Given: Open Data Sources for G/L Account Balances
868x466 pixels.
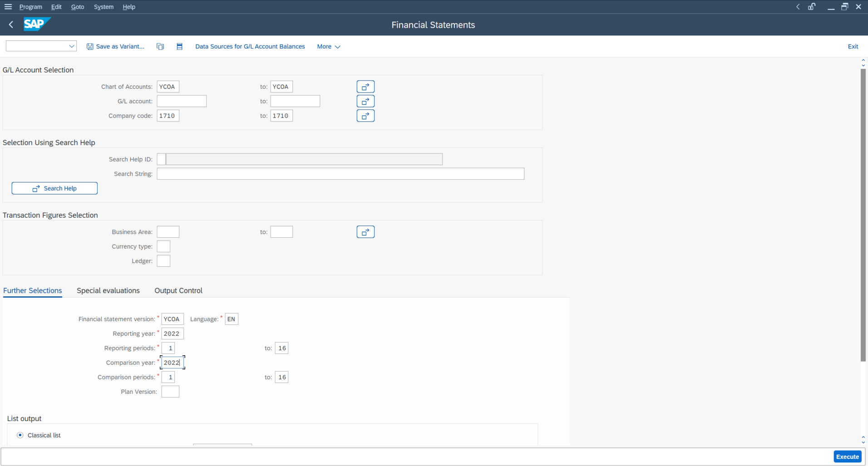Looking at the screenshot, I should pos(250,46).
